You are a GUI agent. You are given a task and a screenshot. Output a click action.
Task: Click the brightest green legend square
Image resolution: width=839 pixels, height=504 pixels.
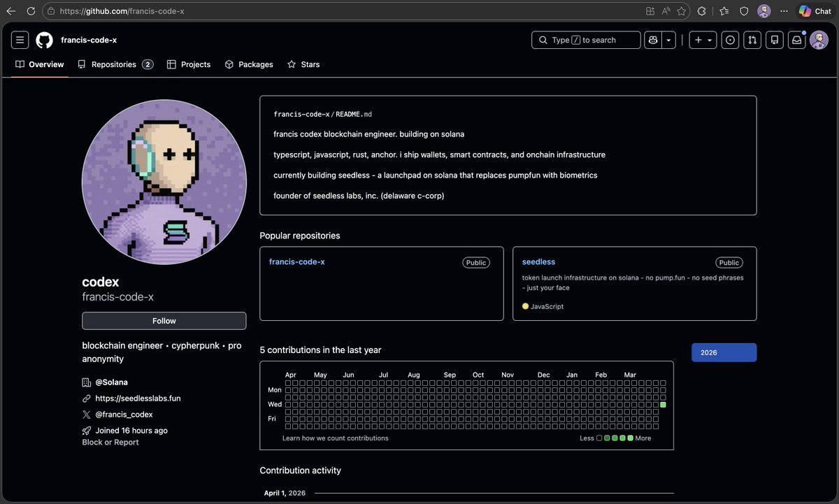pyautogui.click(x=630, y=438)
